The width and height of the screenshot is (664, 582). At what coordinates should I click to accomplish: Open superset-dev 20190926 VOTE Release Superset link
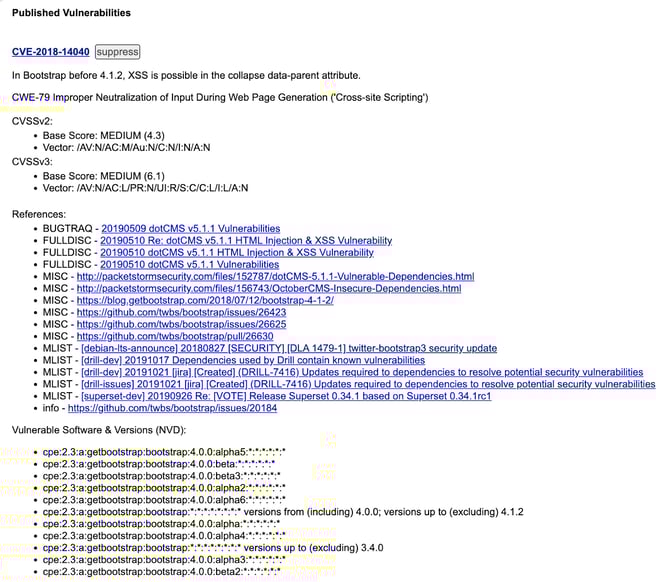click(286, 396)
